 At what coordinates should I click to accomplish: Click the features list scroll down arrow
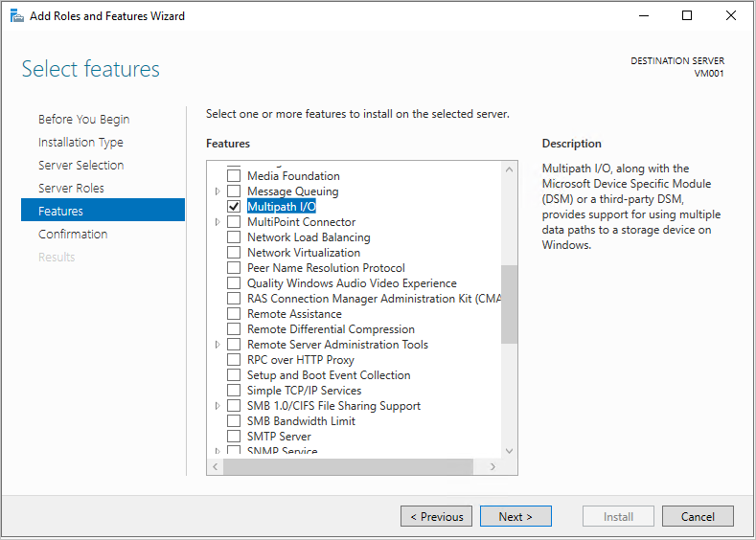click(509, 451)
